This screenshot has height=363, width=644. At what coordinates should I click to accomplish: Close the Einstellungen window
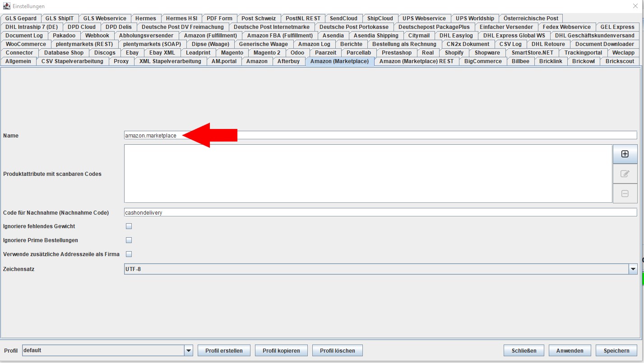tap(636, 6)
